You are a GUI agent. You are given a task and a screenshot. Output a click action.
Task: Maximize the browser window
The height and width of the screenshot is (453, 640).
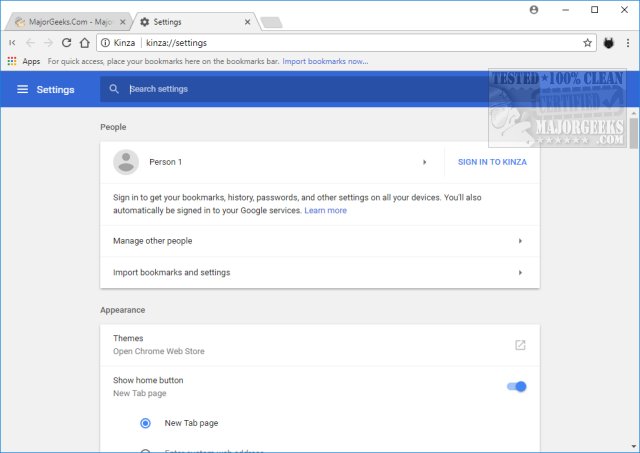pyautogui.click(x=595, y=10)
